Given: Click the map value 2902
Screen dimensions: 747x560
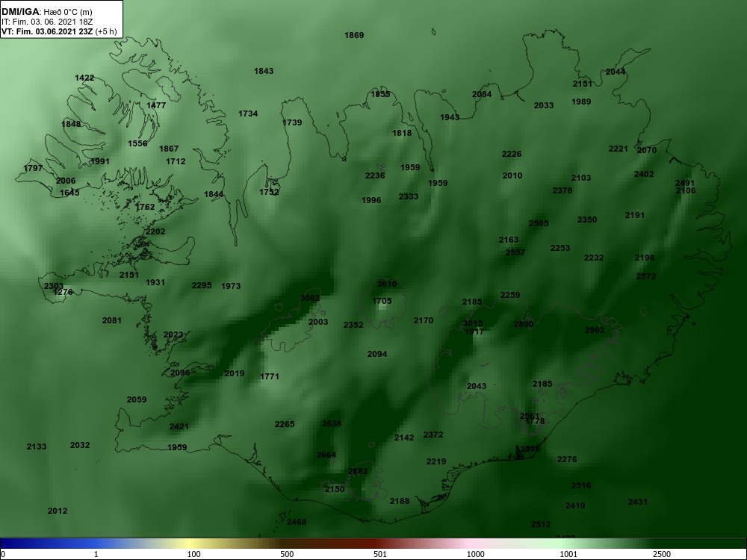Looking at the screenshot, I should click(595, 330).
